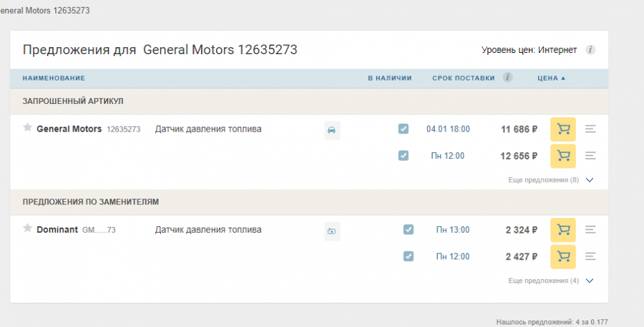Sort by Срок поставки column header
The image size is (644, 327).
(x=463, y=78)
